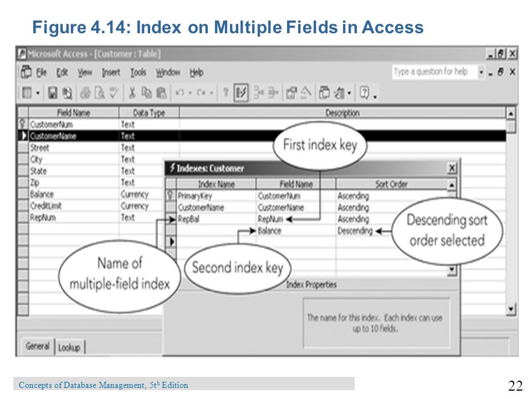532x399 pixels.
Task: Click the New Object toolbar icon
Action: pos(339,93)
